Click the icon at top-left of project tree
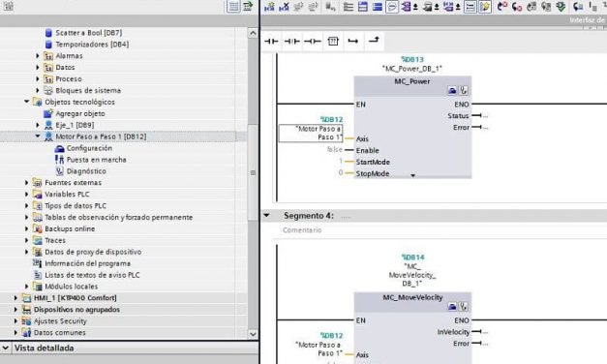 pos(9,6)
